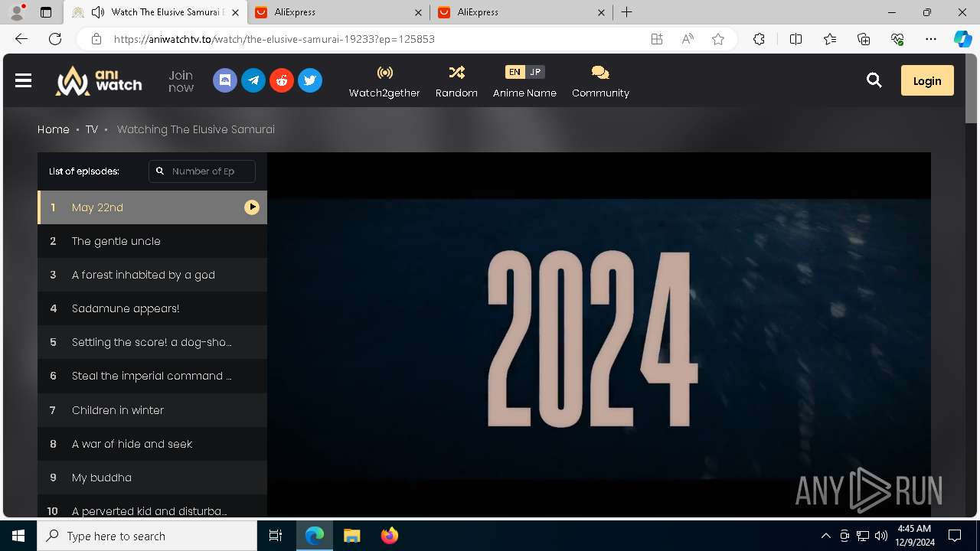
Task: Select episode 9 My buddha
Action: click(x=152, y=478)
